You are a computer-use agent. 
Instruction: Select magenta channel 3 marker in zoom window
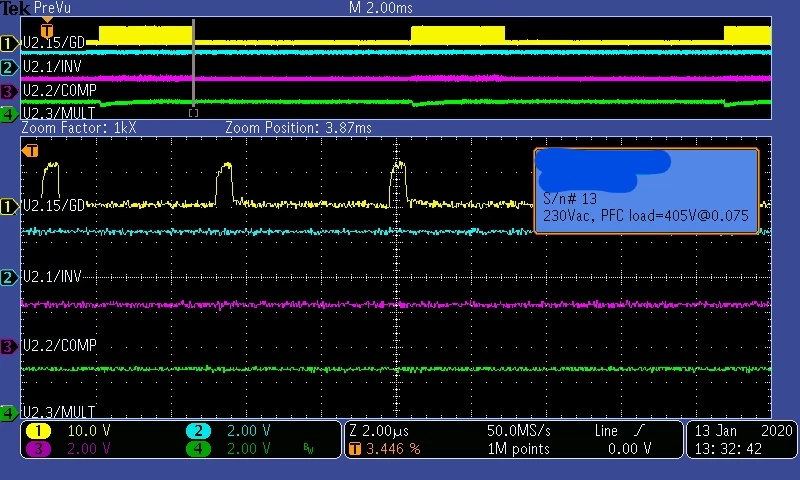[x=9, y=347]
